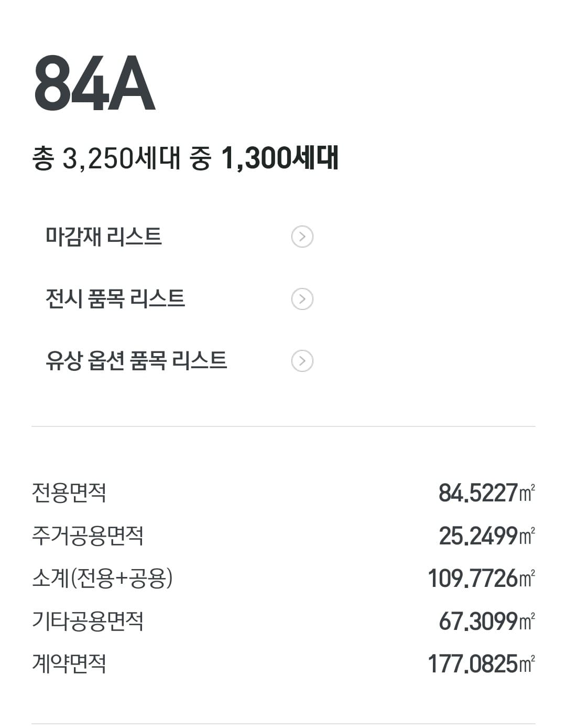Click the circled arrow beside 전시 품목 리스트

[302, 299]
